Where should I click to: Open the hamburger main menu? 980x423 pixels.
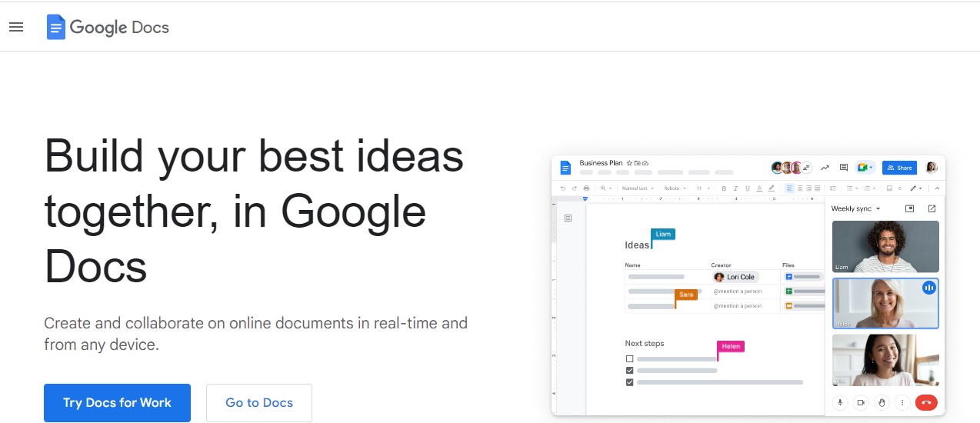[16, 27]
